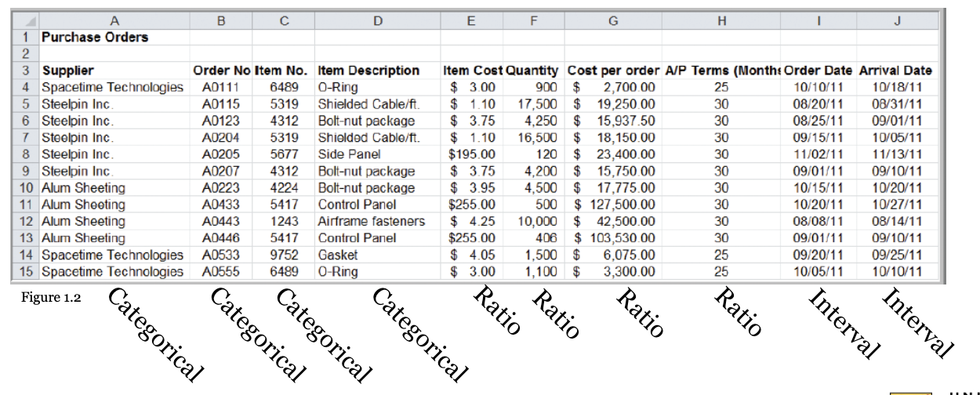Screen dimensions: 980x395
Task: Click the item number 9752 cell
Action: [x=284, y=255]
